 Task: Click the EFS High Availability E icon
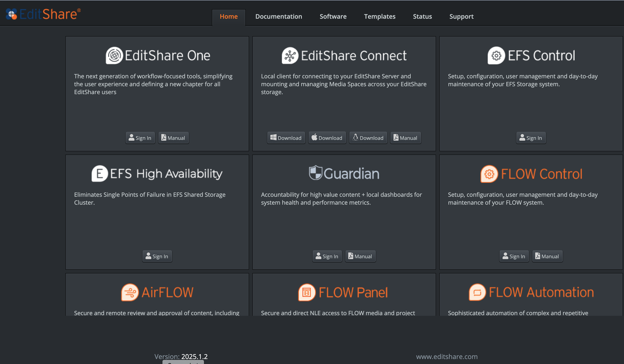coord(99,173)
